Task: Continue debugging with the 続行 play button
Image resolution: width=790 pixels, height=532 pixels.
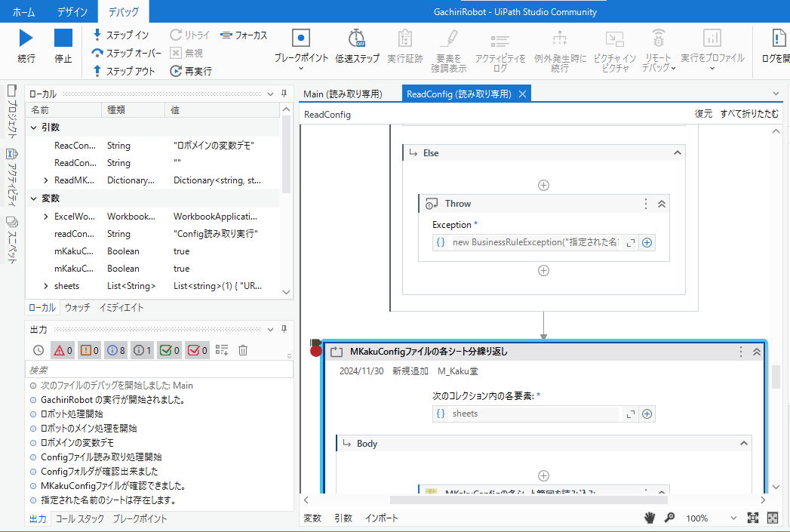Action: (x=26, y=46)
